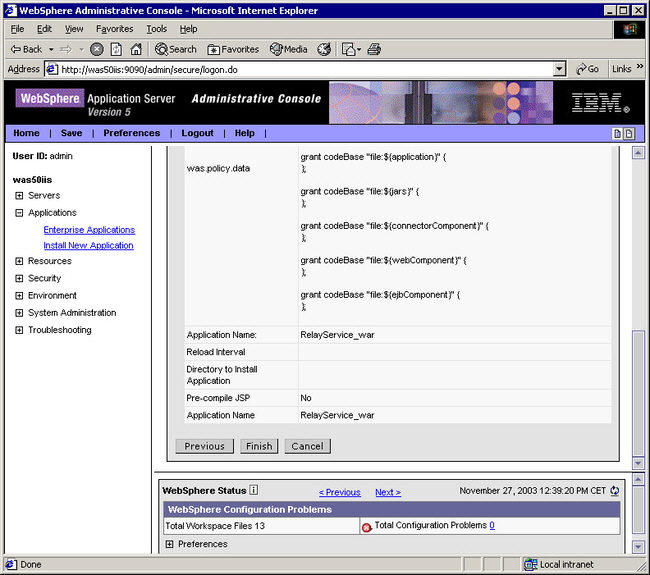Expand the Preferences section in status pane
Image resolution: width=650 pixels, height=575 pixels.
click(169, 544)
